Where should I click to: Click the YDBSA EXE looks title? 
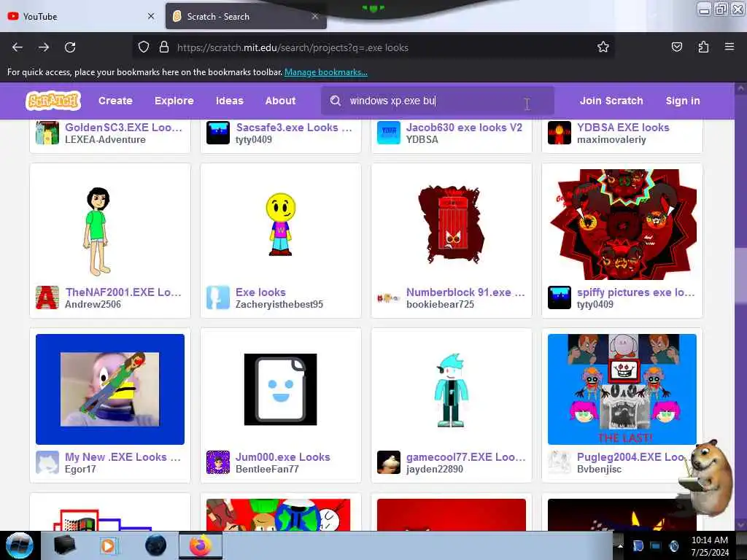(x=623, y=127)
